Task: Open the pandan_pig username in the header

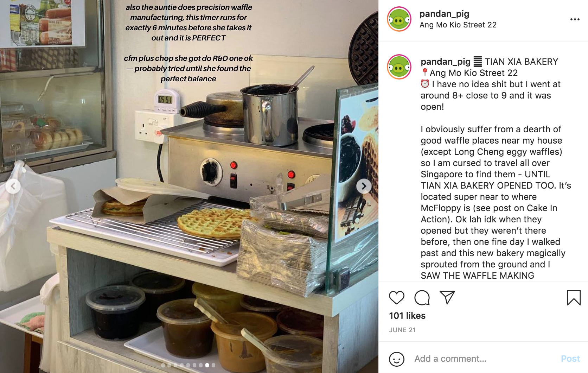Action: (x=444, y=14)
